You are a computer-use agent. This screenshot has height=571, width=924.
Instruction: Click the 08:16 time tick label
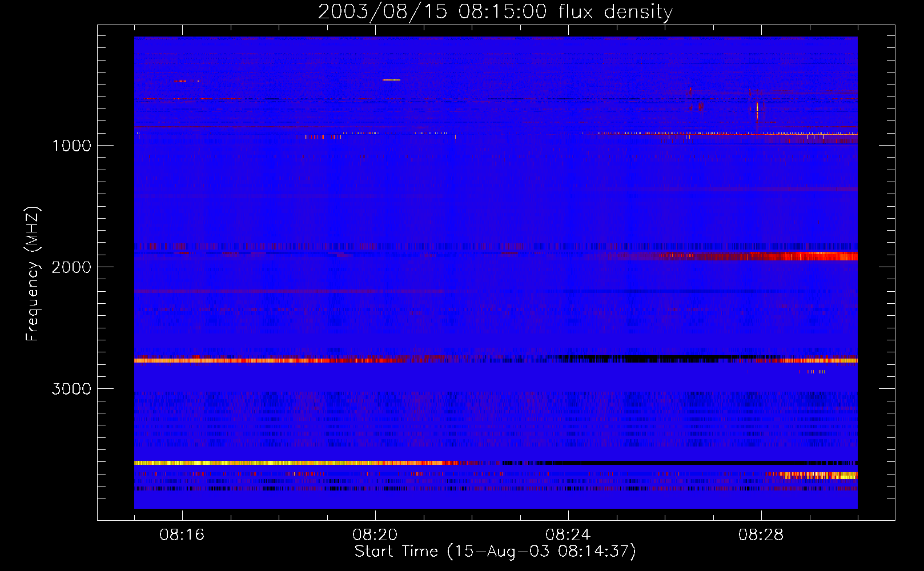pos(182,534)
